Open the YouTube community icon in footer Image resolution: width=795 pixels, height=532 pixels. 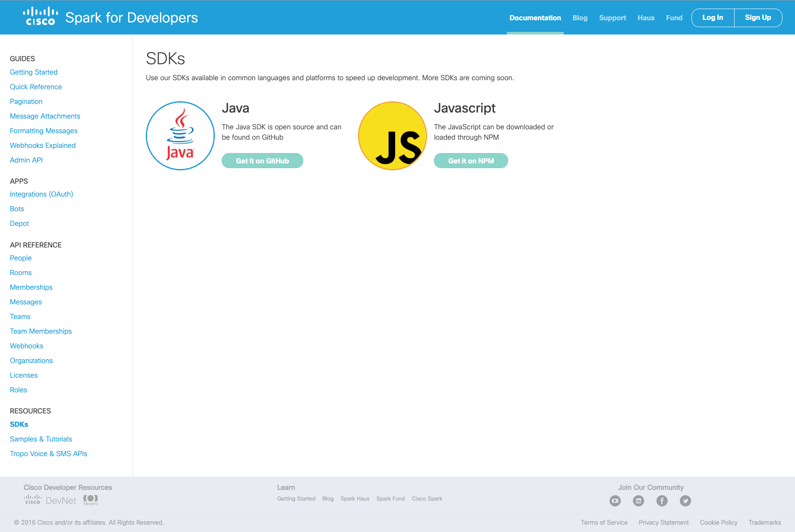[x=615, y=501]
